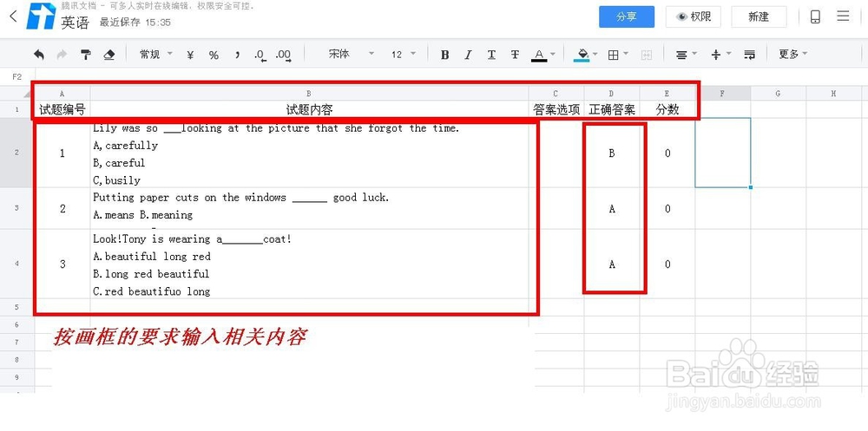Viewport: 868px width, 431px height.
Task: Toggle bold formatting
Action: 444,55
